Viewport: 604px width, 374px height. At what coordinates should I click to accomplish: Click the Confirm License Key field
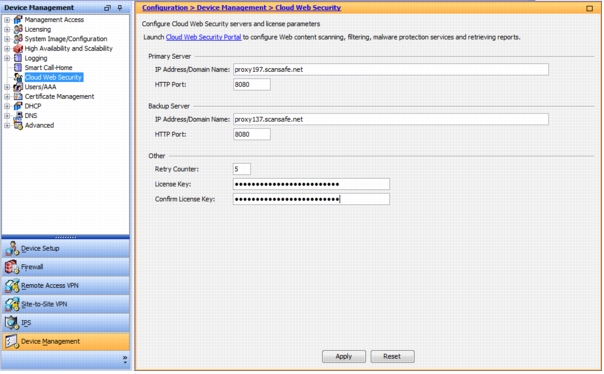coord(311,199)
